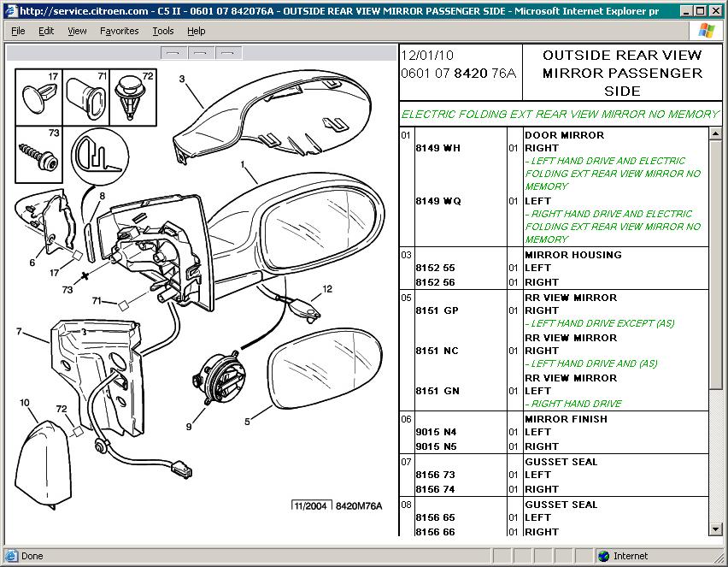Click part number 9015 N5
The width and height of the screenshot is (728, 567).
click(x=436, y=446)
